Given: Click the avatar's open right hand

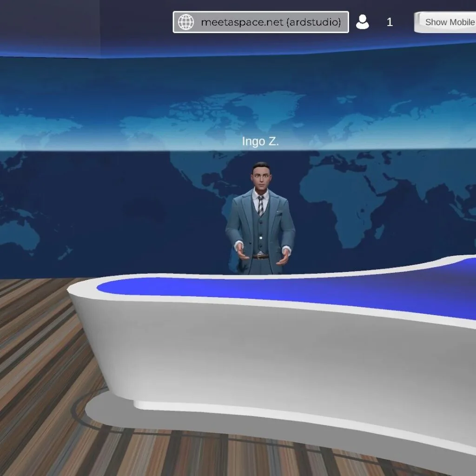Looking at the screenshot, I should (241, 253).
